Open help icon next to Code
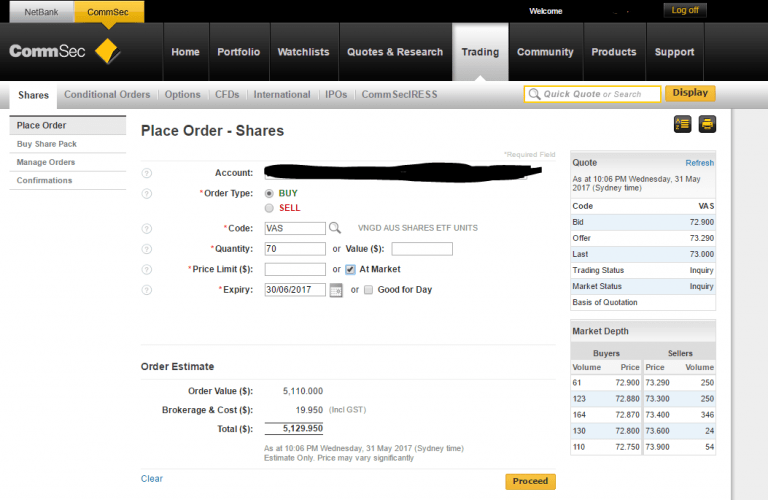This screenshot has height=500, width=768. (x=146, y=228)
